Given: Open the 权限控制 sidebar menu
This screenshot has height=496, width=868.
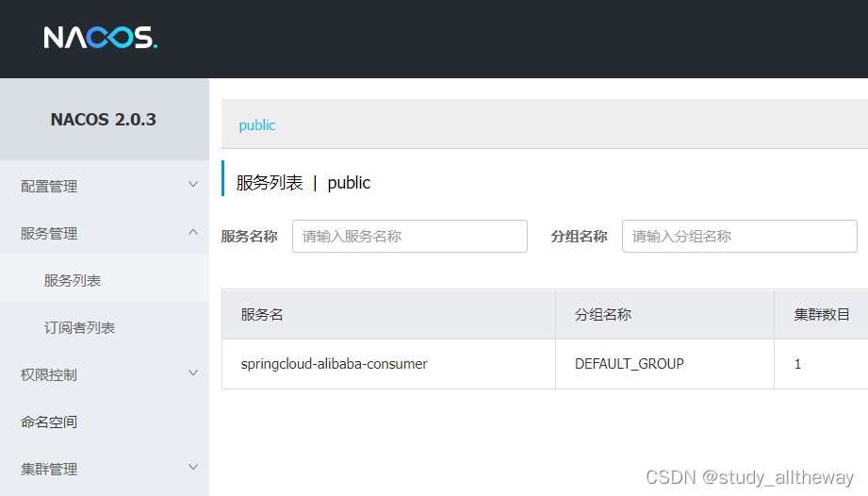Looking at the screenshot, I should click(x=105, y=374).
